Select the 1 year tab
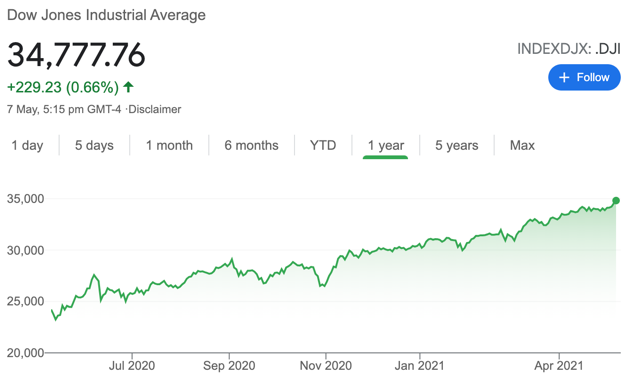638x387 pixels. point(386,146)
